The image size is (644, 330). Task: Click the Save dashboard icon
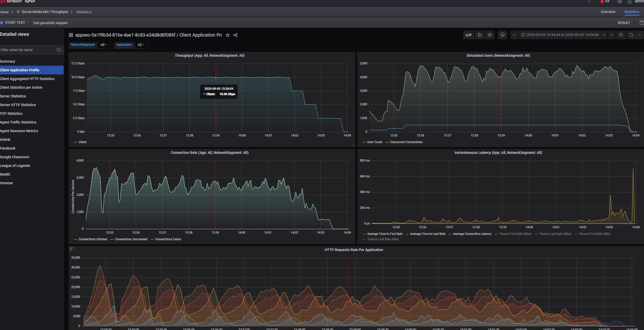click(x=480, y=35)
